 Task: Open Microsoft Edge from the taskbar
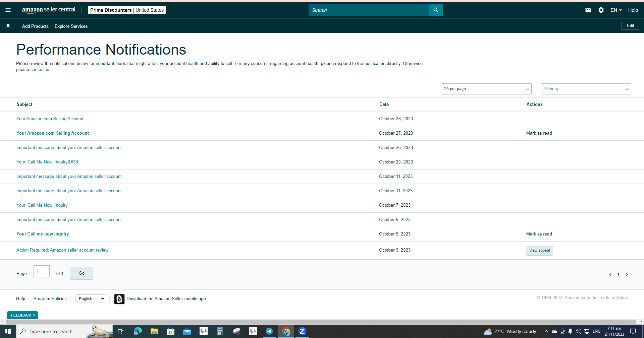click(x=138, y=331)
